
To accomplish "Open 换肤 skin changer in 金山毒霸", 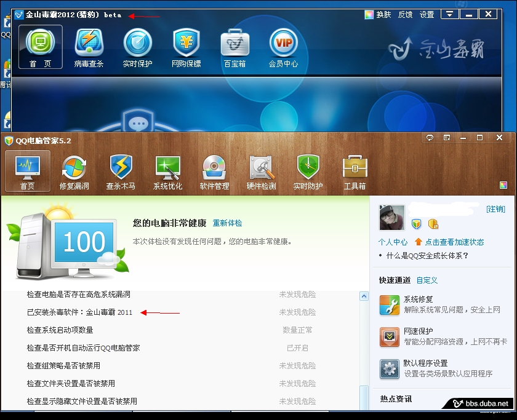I will tap(378, 15).
